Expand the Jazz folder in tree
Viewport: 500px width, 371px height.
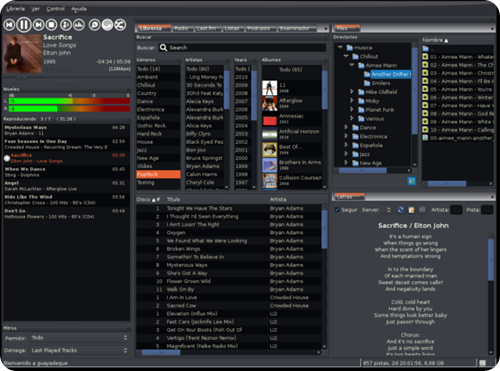pyautogui.click(x=346, y=154)
